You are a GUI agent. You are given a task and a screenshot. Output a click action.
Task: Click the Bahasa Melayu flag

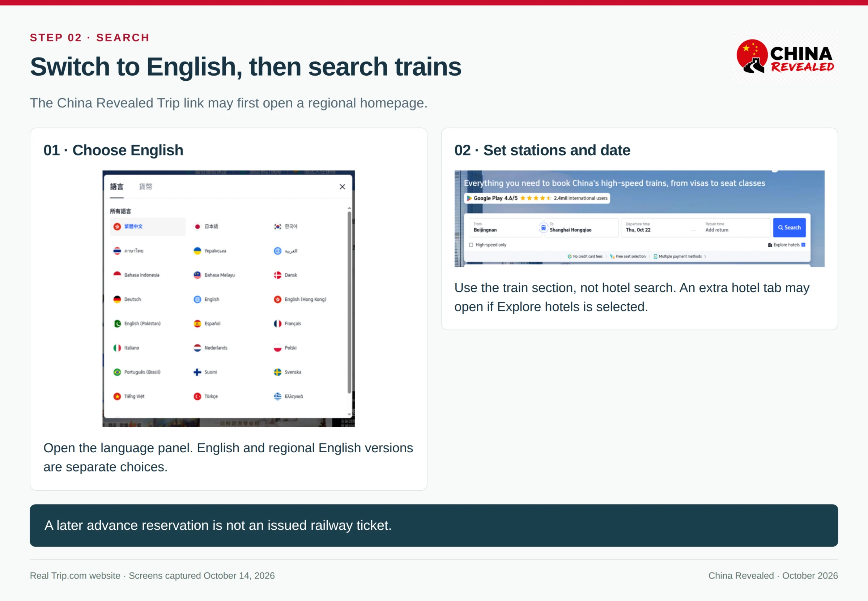pos(197,275)
